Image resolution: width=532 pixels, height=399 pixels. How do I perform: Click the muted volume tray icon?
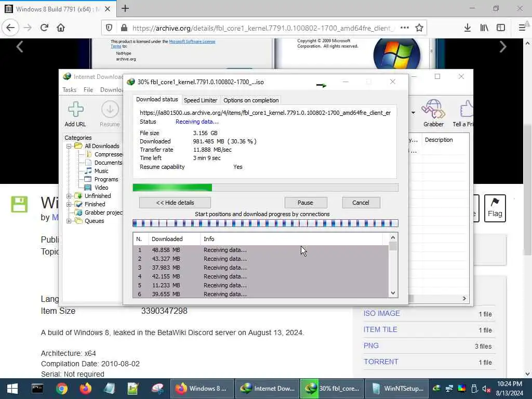click(486, 389)
